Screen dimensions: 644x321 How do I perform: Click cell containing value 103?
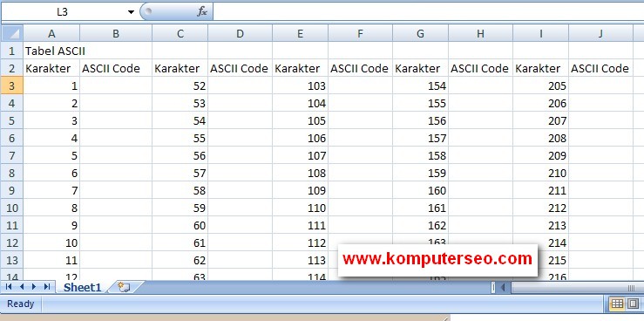(x=301, y=85)
